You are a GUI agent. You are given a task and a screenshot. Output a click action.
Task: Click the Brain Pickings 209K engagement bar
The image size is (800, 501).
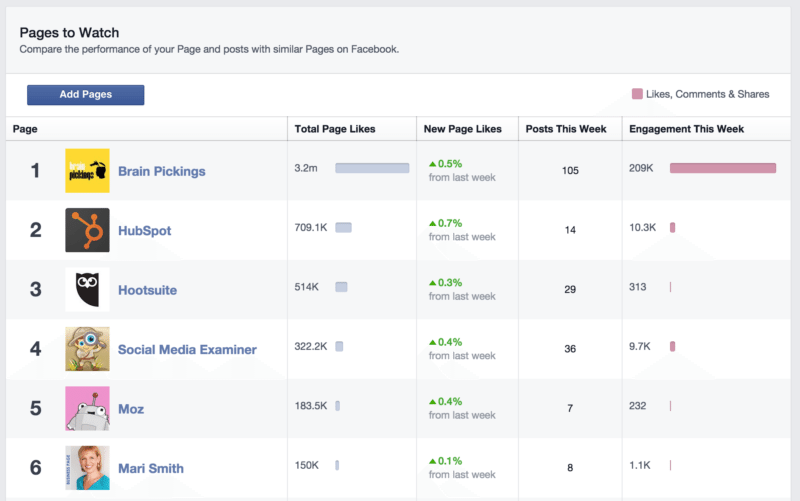point(723,168)
